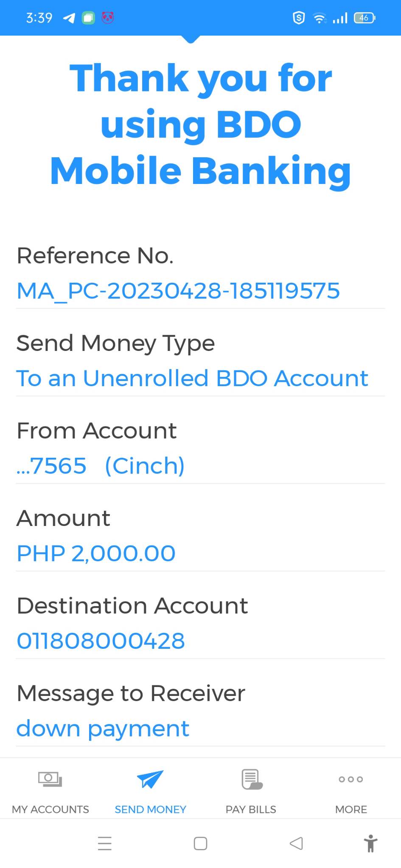Screen dimensions: 401x868
Task: Tap the amount PHP 2,000.00
Action: click(x=96, y=554)
